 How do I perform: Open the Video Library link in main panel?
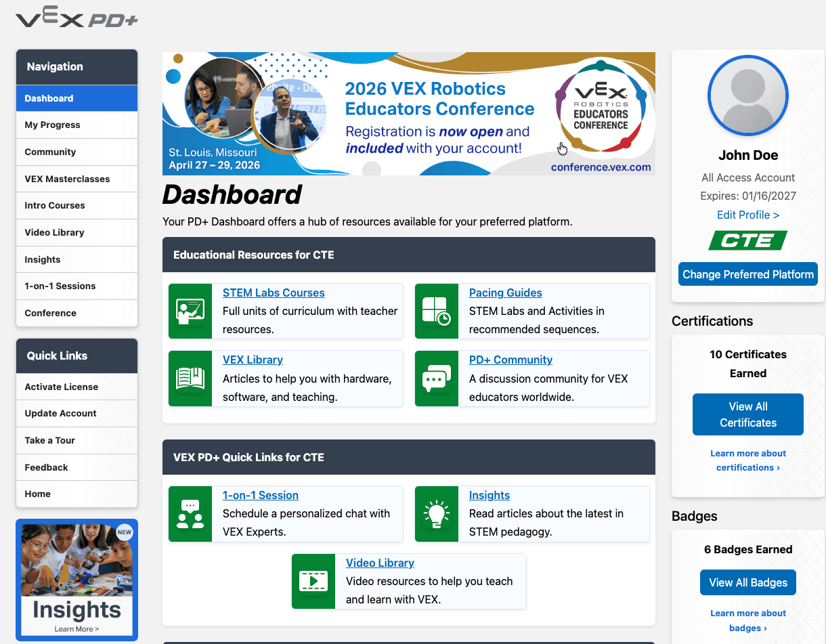pyautogui.click(x=380, y=563)
